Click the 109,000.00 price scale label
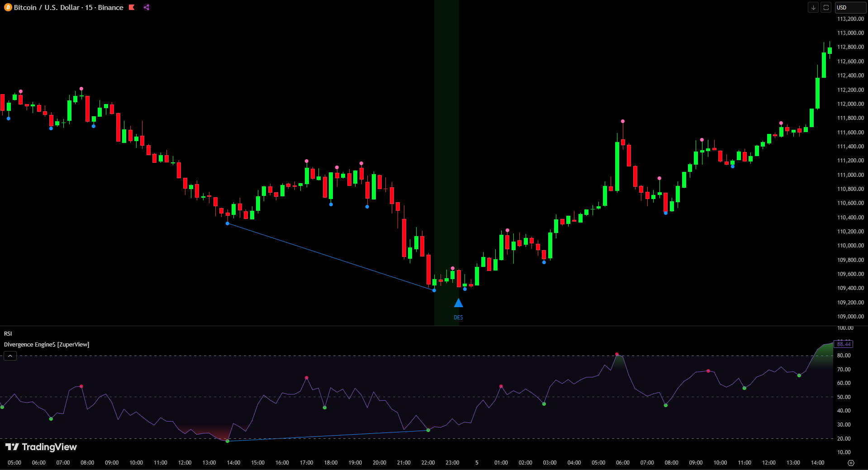The image size is (868, 470). 850,317
